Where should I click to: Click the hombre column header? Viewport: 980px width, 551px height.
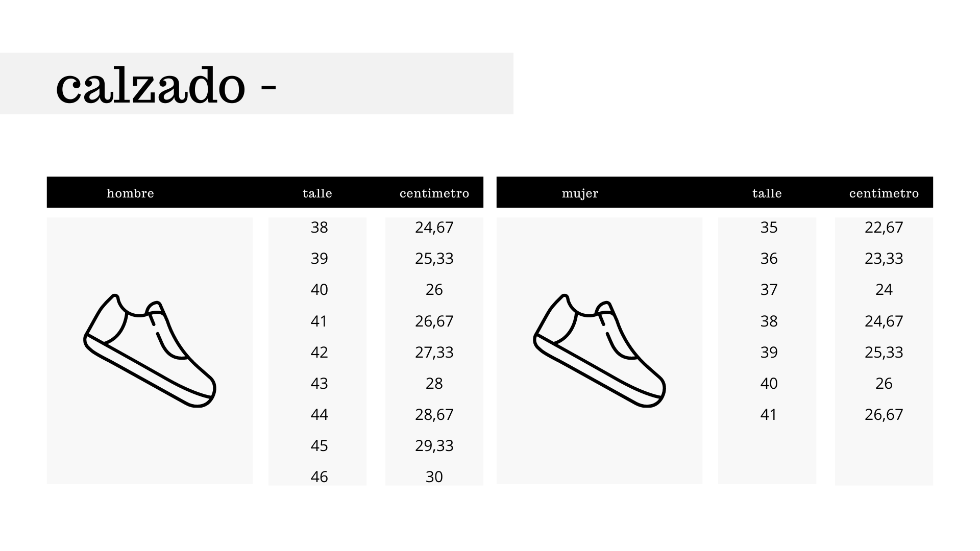[130, 193]
